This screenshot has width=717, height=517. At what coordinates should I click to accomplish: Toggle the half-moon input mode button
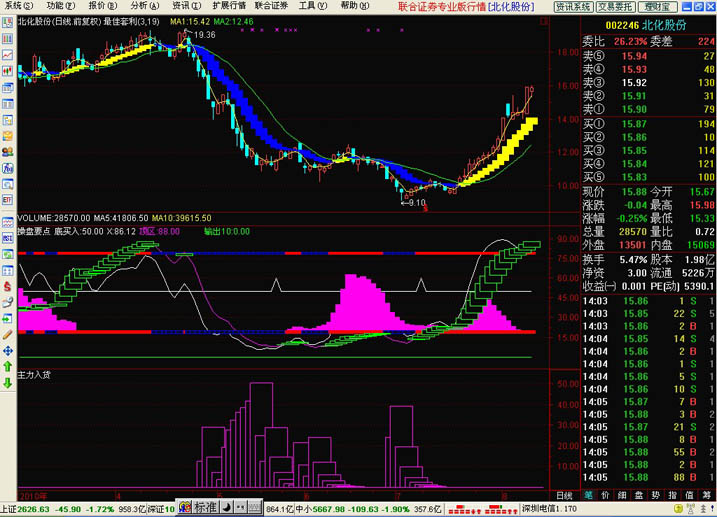pyautogui.click(x=227, y=507)
